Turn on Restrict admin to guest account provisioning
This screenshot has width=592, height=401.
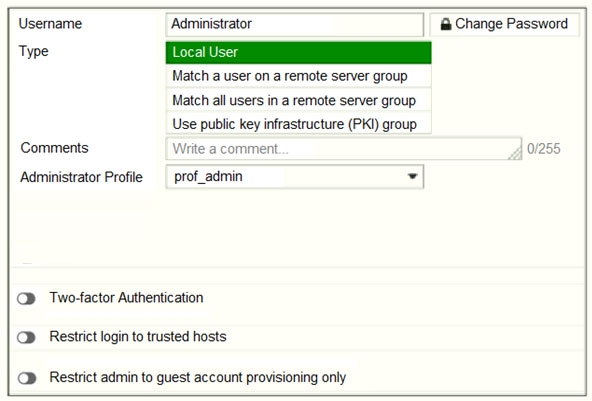coord(26,378)
